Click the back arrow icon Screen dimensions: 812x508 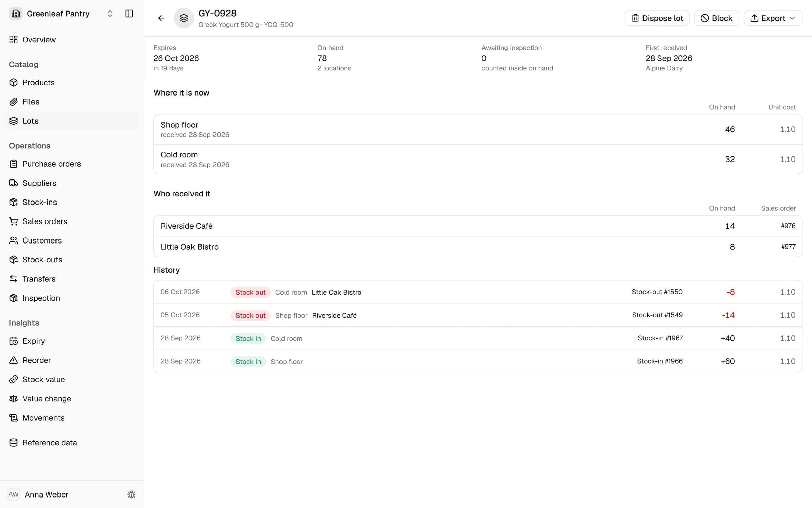pos(161,18)
